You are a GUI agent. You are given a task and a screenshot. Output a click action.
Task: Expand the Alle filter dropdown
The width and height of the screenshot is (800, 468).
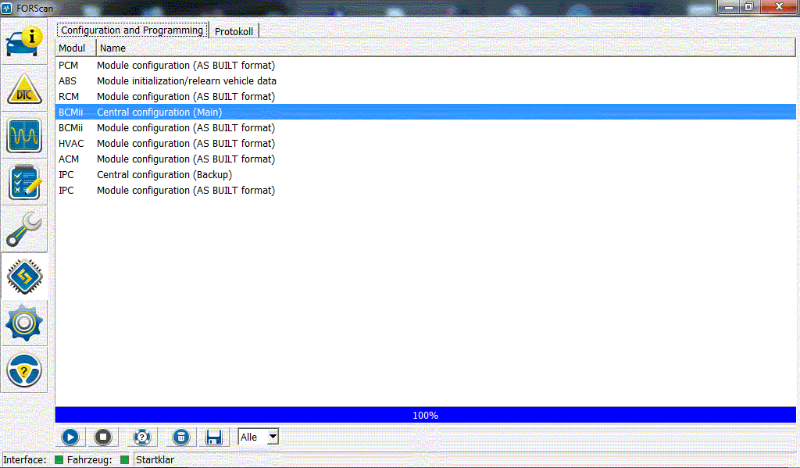272,437
